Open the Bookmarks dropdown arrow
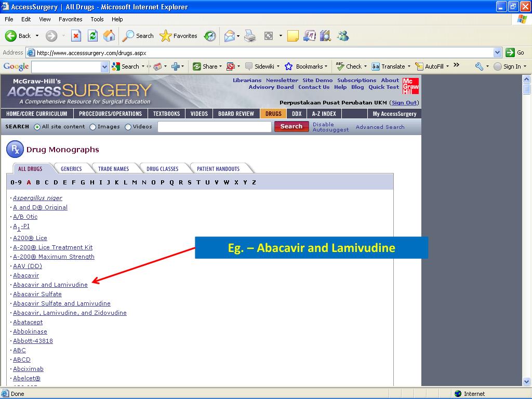 [326, 66]
